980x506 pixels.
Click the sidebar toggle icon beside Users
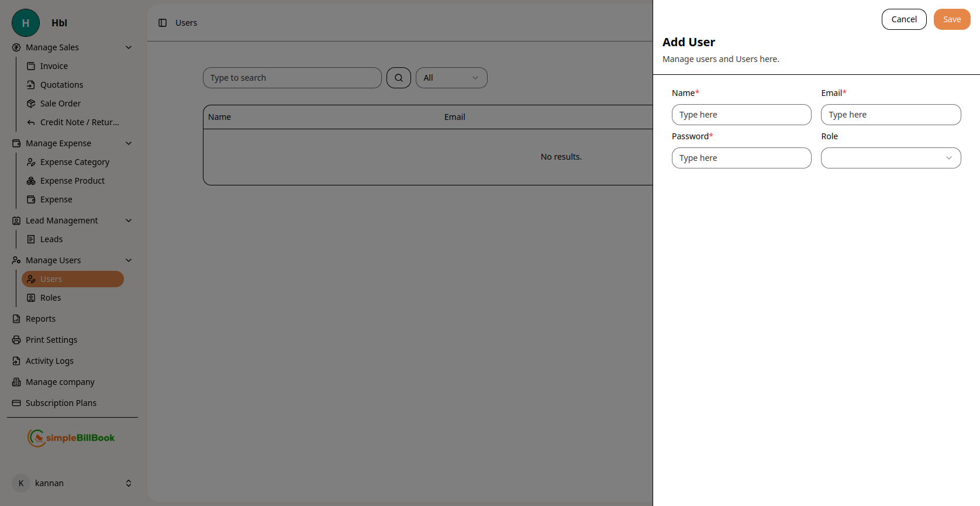pyautogui.click(x=163, y=23)
